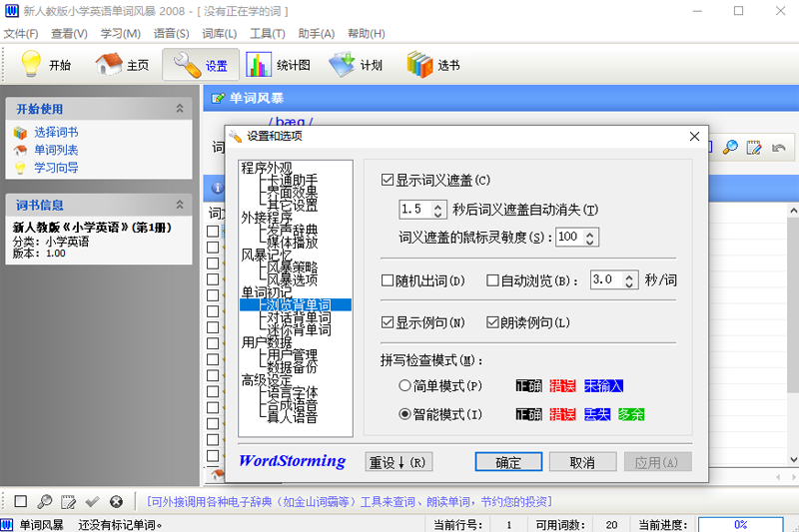Viewport: 799px width, 532px height.
Task: Increase the 3.0 秒/词 spinner
Action: click(x=629, y=276)
